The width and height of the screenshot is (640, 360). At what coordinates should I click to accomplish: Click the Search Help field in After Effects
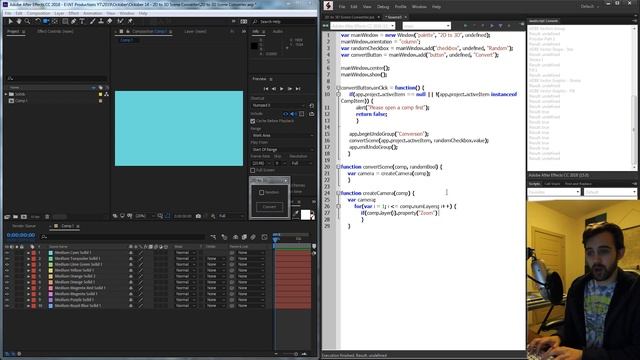click(x=284, y=22)
